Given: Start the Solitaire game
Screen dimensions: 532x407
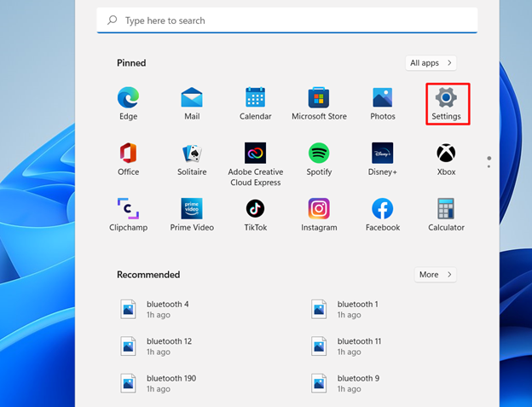Looking at the screenshot, I should [x=192, y=154].
